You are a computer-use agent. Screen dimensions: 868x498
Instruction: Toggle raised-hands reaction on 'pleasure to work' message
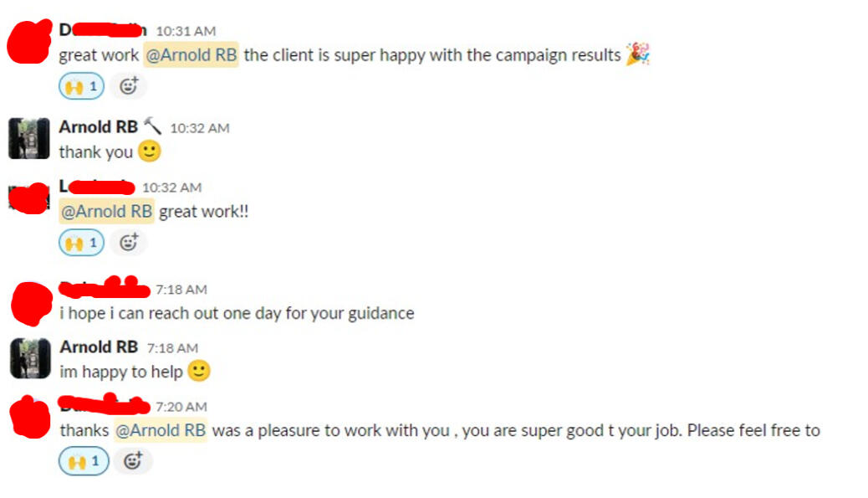(84, 461)
